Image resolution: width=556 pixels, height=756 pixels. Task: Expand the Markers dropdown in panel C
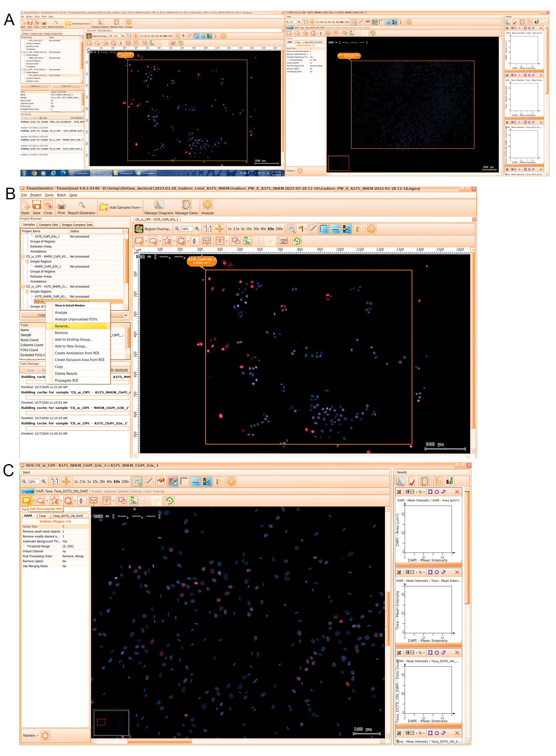[x=30, y=736]
